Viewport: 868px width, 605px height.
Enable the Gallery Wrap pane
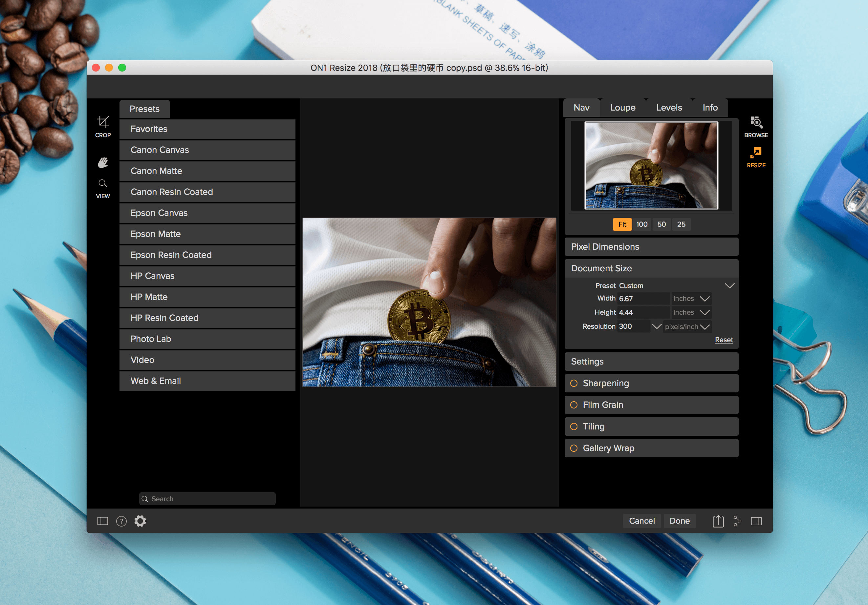tap(574, 448)
